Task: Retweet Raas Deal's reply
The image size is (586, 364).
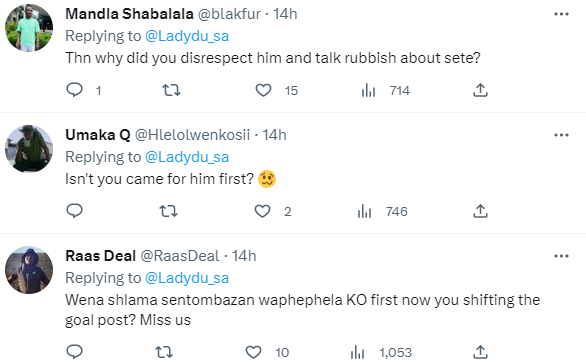Action: coord(164,352)
